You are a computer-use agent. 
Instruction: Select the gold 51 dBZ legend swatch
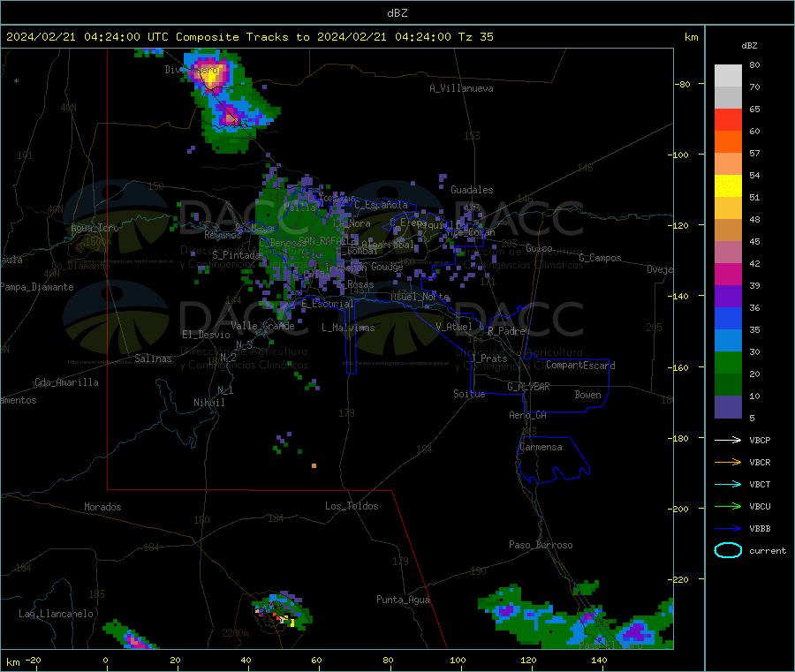(728, 208)
